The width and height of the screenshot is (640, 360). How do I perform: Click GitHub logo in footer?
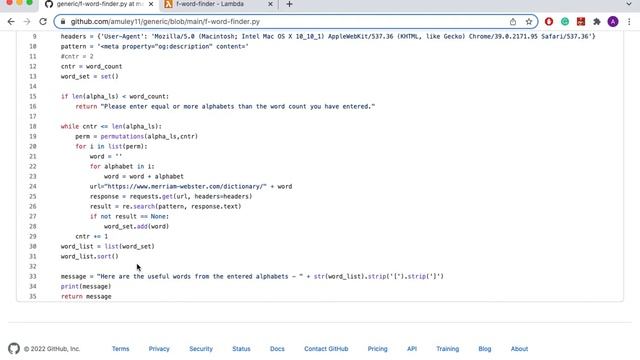click(14, 349)
